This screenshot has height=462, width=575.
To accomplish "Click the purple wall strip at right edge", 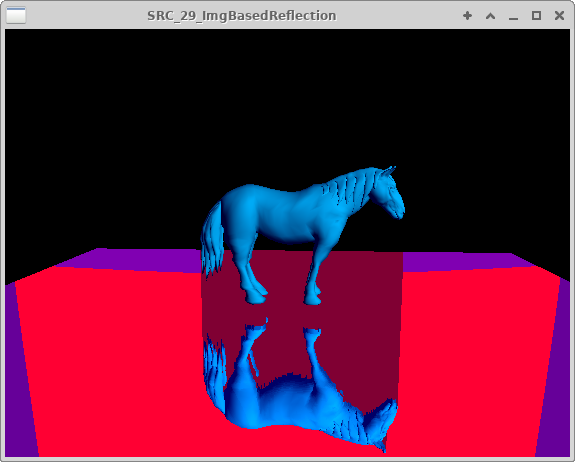I will 556,367.
